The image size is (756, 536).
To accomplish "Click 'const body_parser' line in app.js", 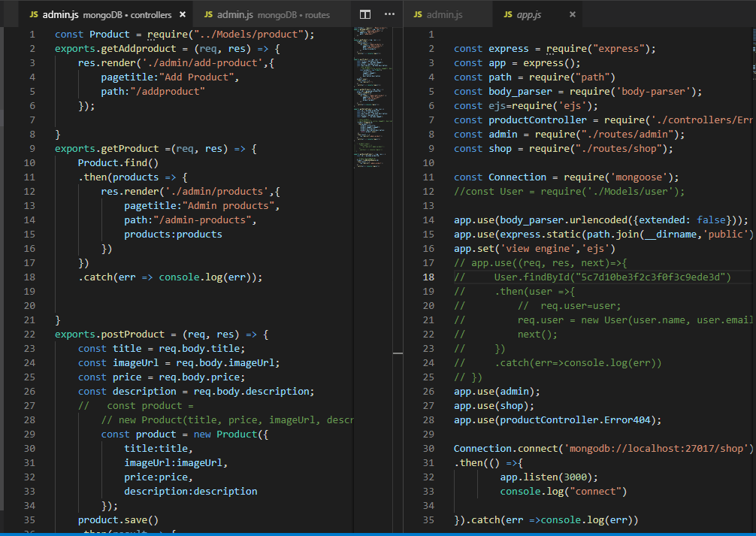I will (578, 92).
